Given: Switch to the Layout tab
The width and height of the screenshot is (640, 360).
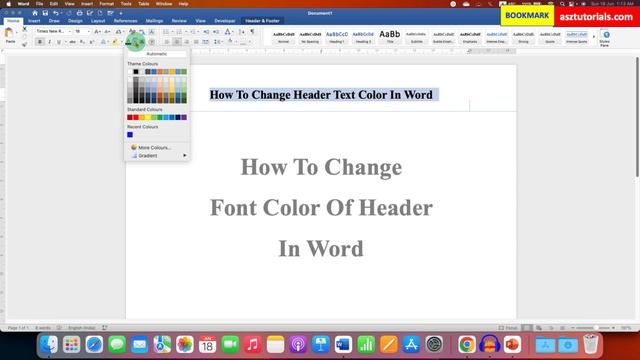Looking at the screenshot, I should pos(98,21).
